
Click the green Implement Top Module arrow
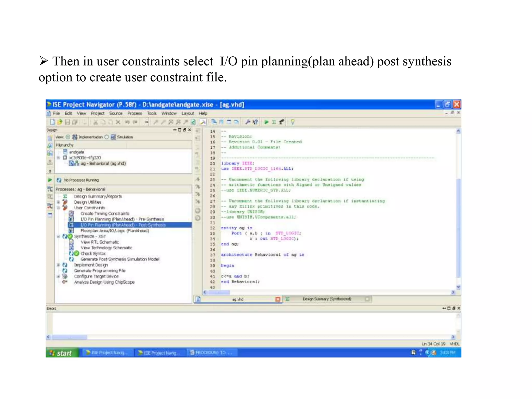click(x=266, y=122)
